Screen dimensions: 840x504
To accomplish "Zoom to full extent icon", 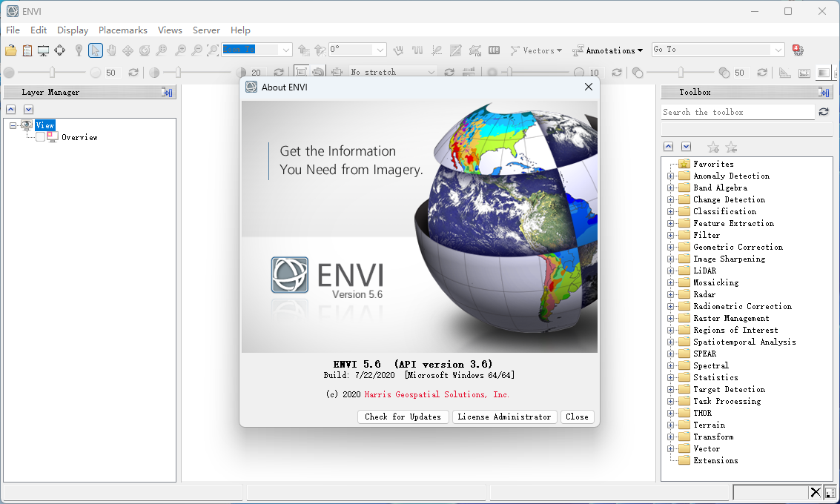I will click(x=213, y=50).
